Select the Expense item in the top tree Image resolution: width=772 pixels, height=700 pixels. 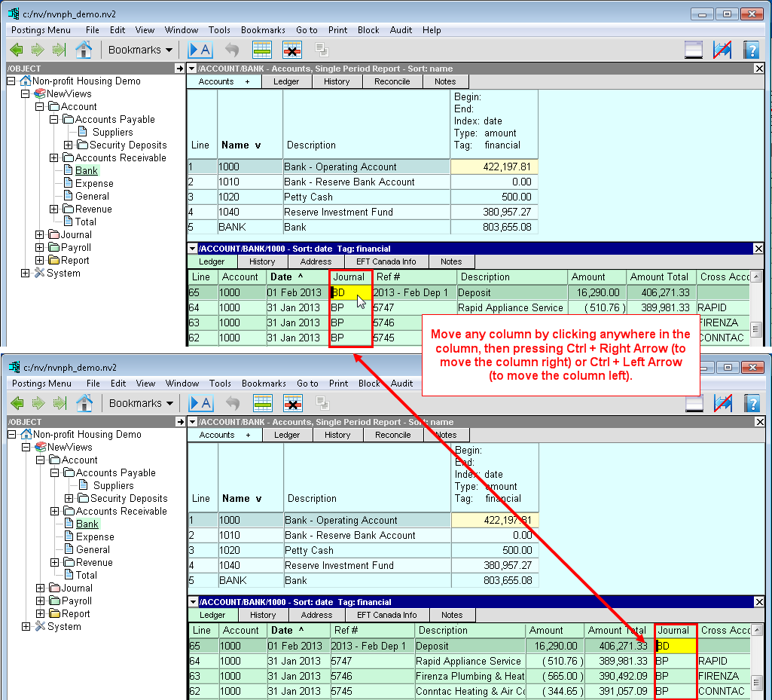pyautogui.click(x=94, y=184)
